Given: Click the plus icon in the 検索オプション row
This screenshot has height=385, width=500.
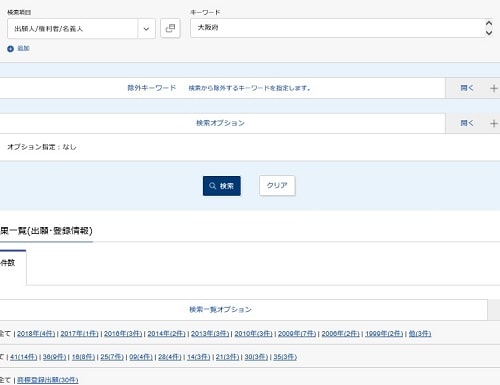Looking at the screenshot, I should pos(494,124).
